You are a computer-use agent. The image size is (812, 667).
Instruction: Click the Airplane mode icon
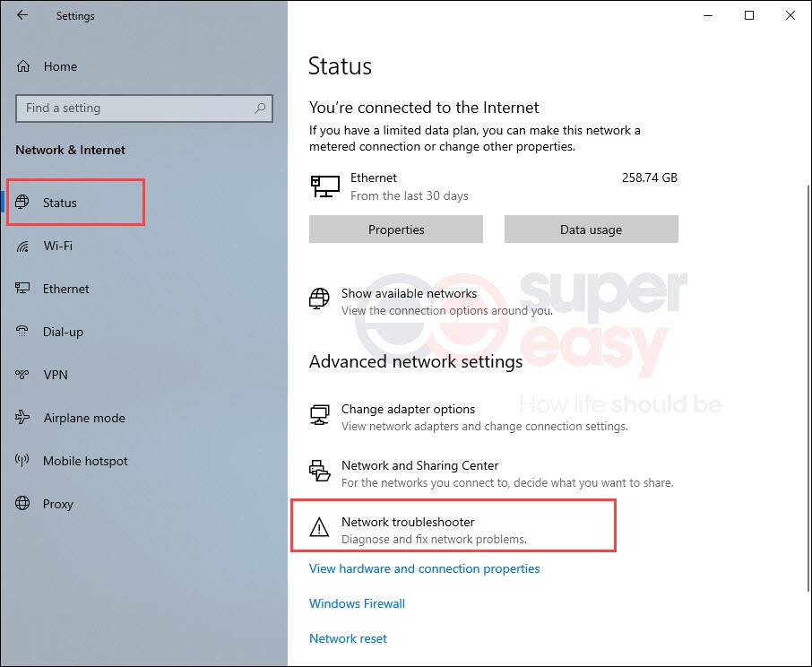click(22, 418)
